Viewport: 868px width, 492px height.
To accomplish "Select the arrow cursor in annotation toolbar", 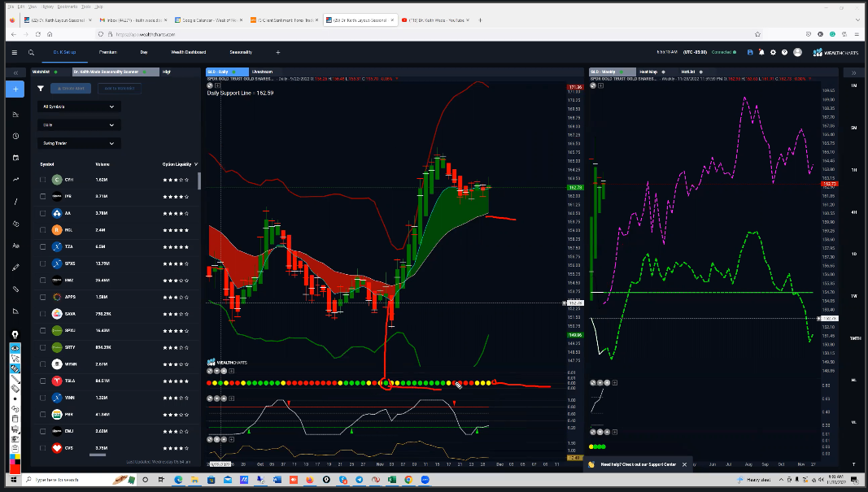I will point(15,358).
